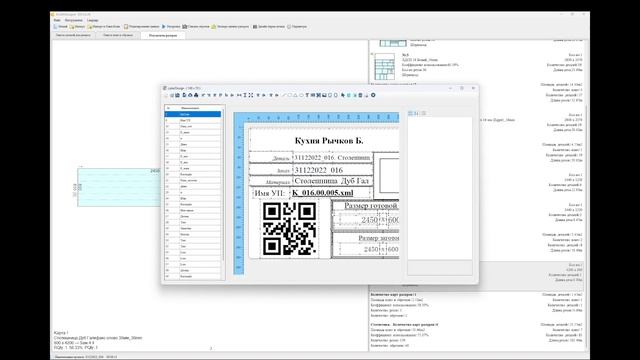The height and width of the screenshot is (360, 640).
Task: Select the 'Размер заготовки' heading on label
Action: tap(378, 238)
